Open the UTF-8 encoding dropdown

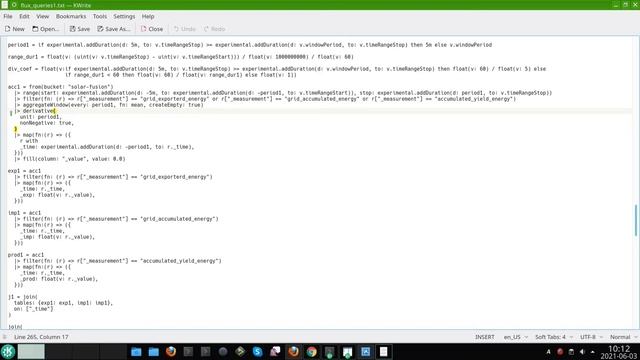[x=591, y=337]
